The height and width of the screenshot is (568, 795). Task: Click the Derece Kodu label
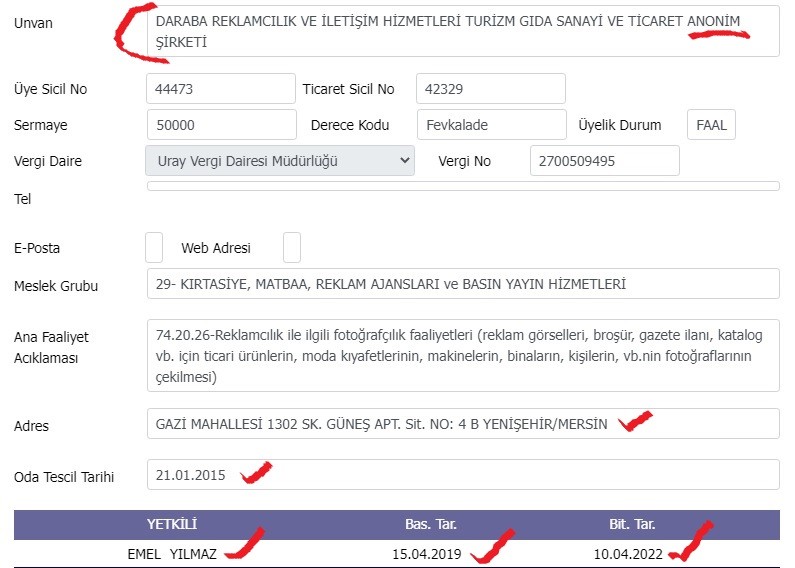(350, 125)
